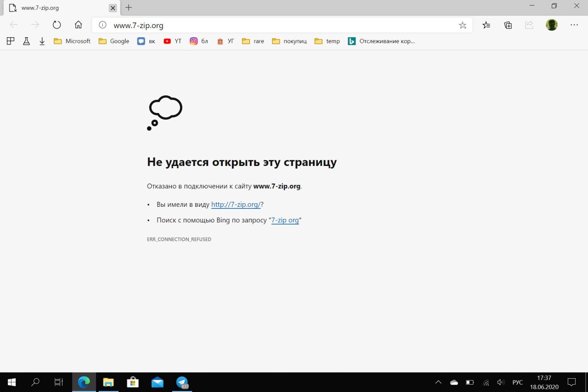
Task: Open the clock showing 17:37 18.06.2020
Action: point(544,382)
